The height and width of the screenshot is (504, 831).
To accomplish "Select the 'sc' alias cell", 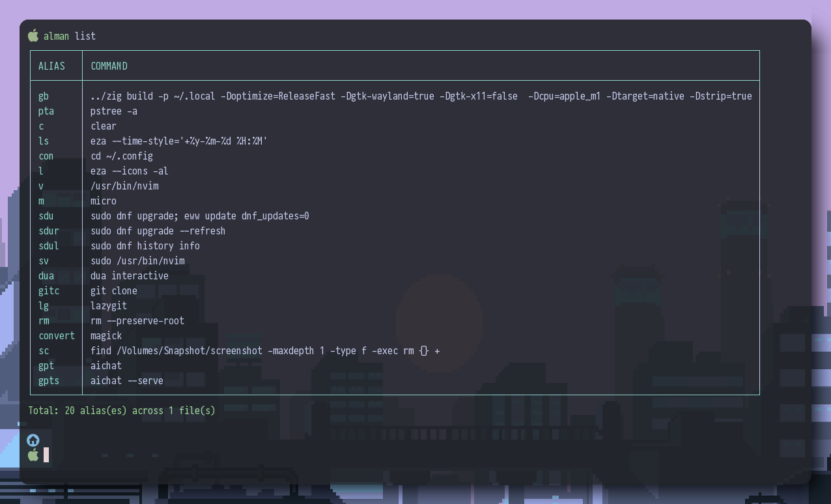I will pyautogui.click(x=44, y=351).
